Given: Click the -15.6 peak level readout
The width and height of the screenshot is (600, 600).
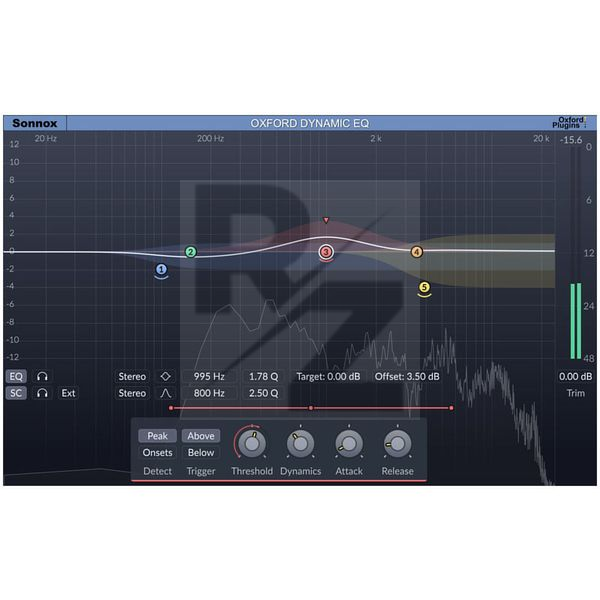Looking at the screenshot, I should click(x=571, y=140).
